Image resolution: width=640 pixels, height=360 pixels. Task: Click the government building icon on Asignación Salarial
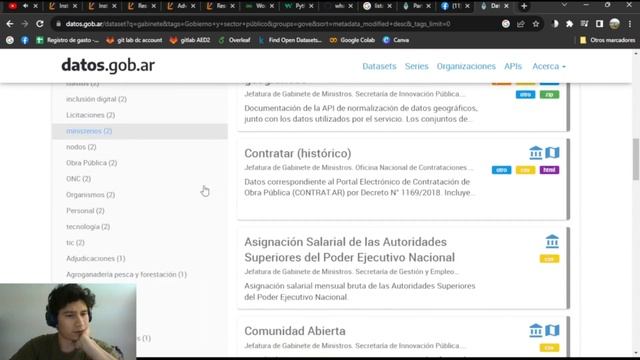552,241
